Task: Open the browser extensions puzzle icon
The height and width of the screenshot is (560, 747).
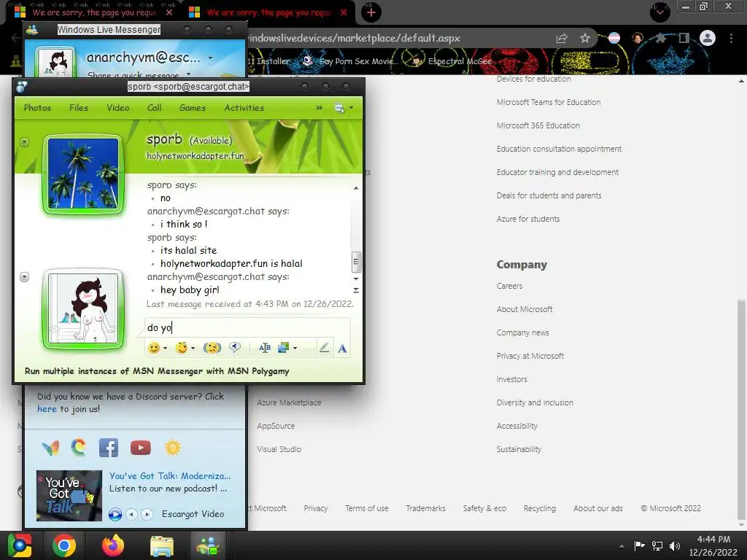Action: tap(661, 38)
